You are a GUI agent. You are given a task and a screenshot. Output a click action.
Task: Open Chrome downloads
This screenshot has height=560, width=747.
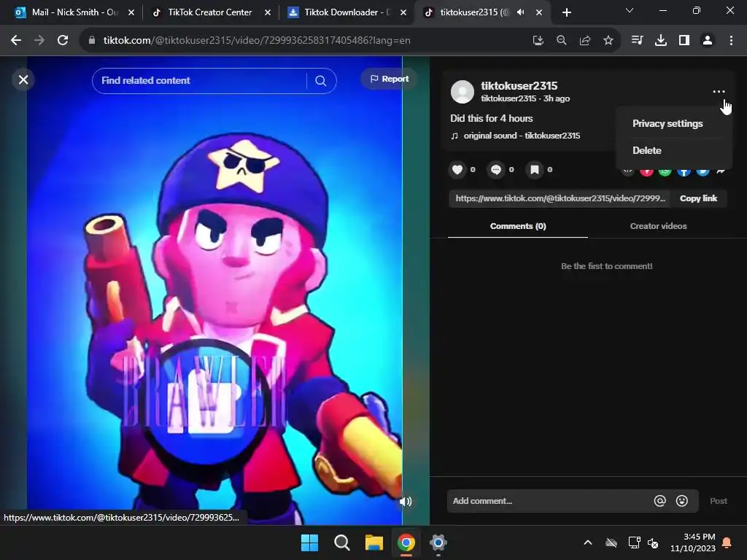point(660,41)
